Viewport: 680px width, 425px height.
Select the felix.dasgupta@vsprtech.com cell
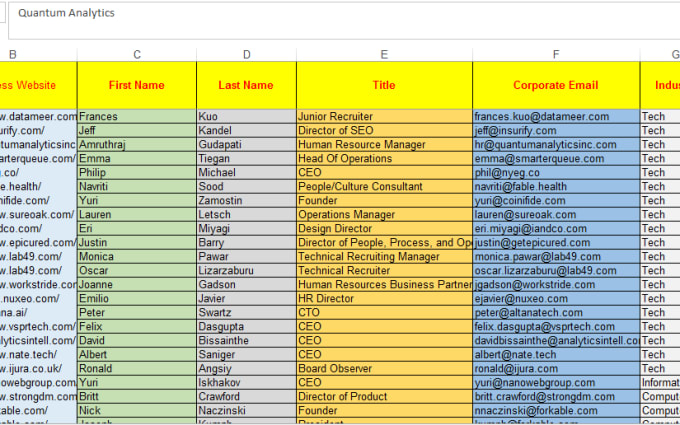point(556,327)
